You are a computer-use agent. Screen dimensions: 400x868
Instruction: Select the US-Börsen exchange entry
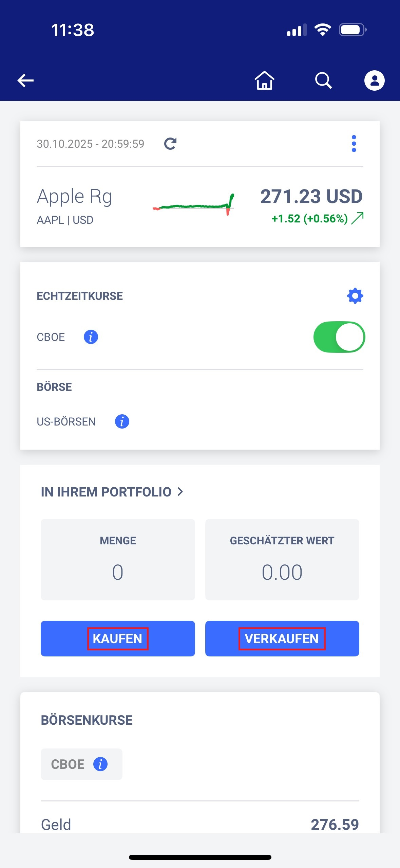[66, 421]
